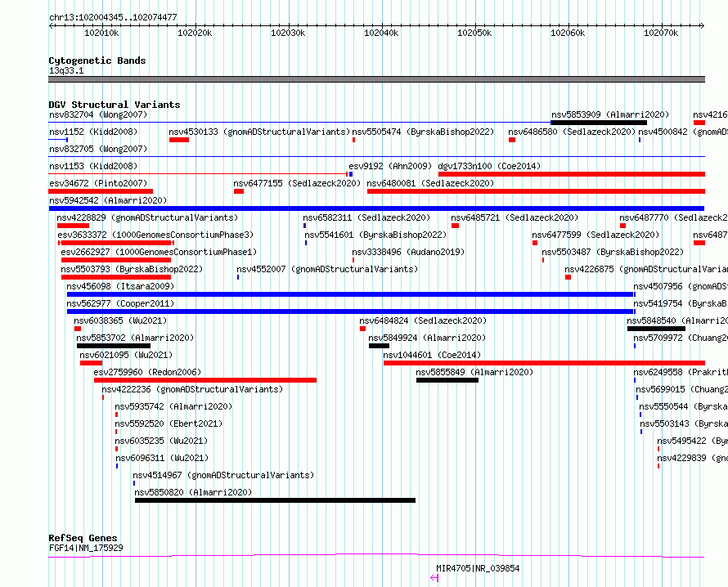Open the nsv832704 (Wong2007) label
728x587 pixels.
click(x=98, y=114)
